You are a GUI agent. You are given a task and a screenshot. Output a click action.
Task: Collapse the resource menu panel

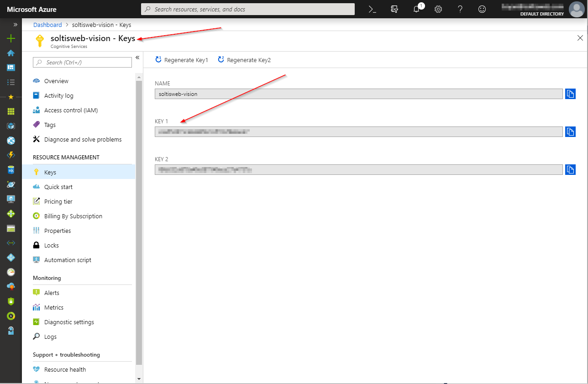pyautogui.click(x=137, y=58)
